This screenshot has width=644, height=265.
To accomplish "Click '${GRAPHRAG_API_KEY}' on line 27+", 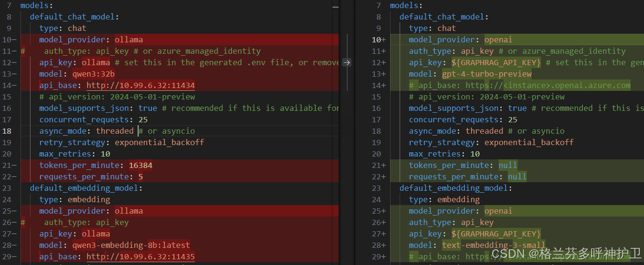I will [x=496, y=234].
